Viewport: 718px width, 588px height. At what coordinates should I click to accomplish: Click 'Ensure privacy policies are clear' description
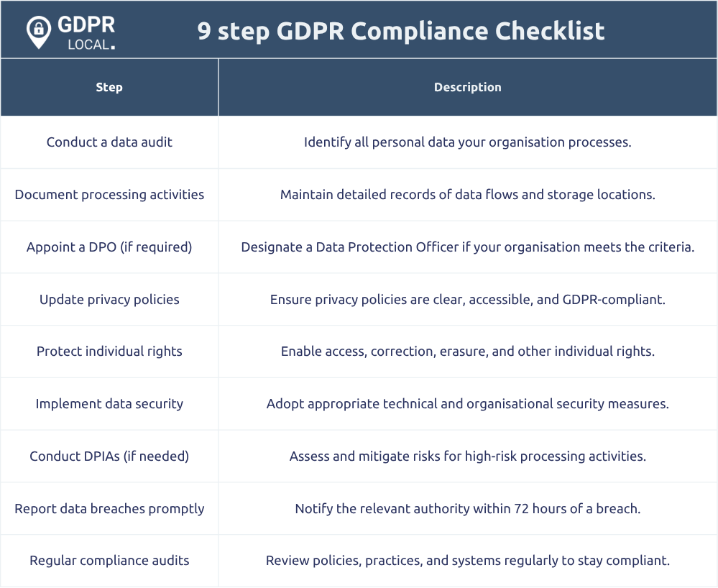(467, 300)
